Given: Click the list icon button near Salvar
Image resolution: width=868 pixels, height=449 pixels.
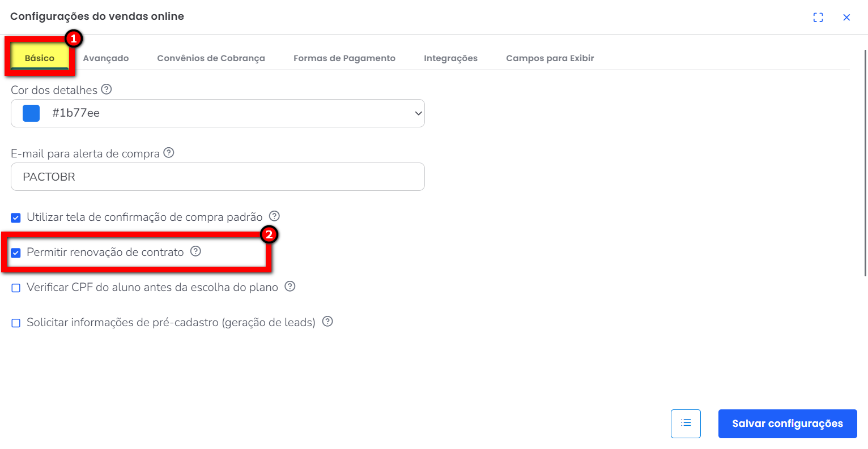Looking at the screenshot, I should (686, 424).
